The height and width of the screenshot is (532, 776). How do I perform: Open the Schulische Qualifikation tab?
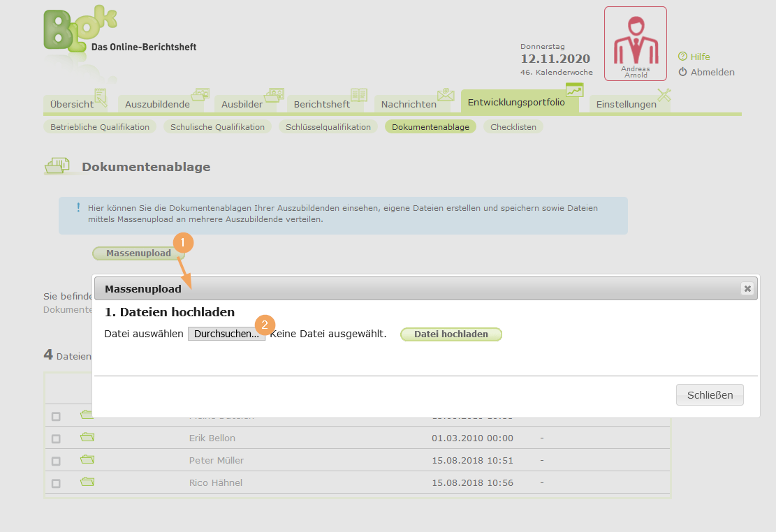point(217,126)
